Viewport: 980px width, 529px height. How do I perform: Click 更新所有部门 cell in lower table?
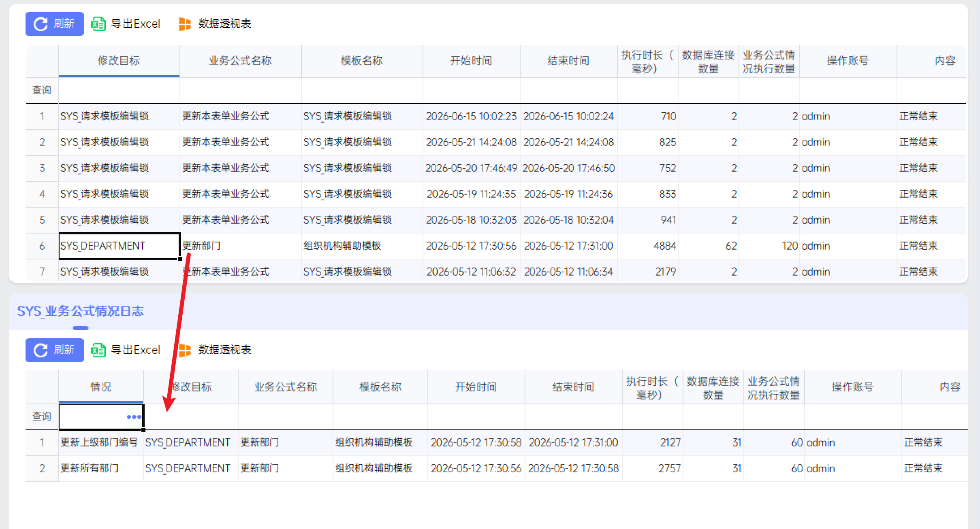pyautogui.click(x=101, y=468)
